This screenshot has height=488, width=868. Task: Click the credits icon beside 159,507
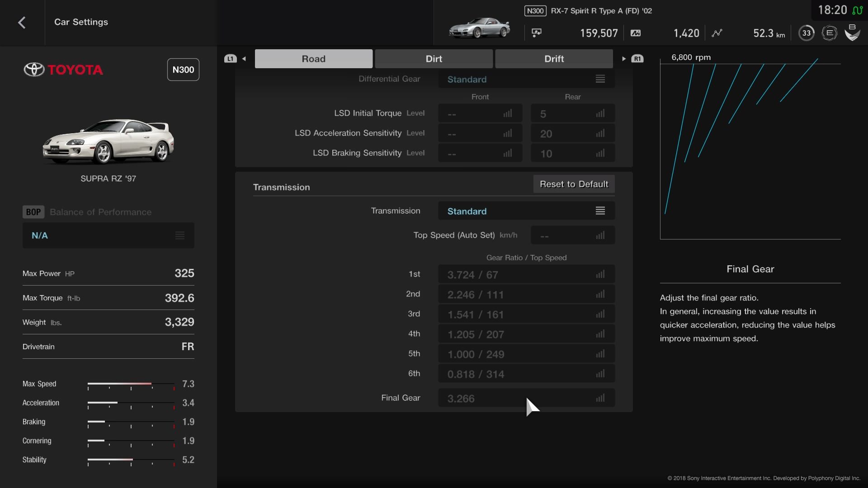pos(537,33)
